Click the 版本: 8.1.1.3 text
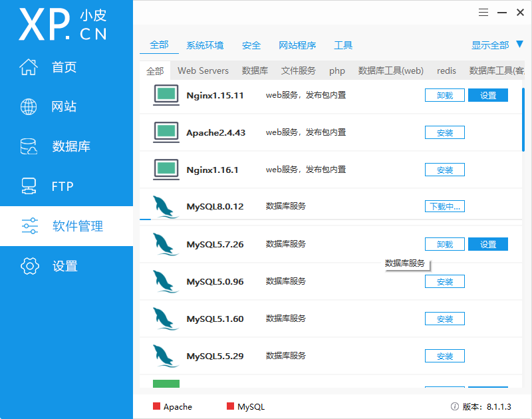 487,406
